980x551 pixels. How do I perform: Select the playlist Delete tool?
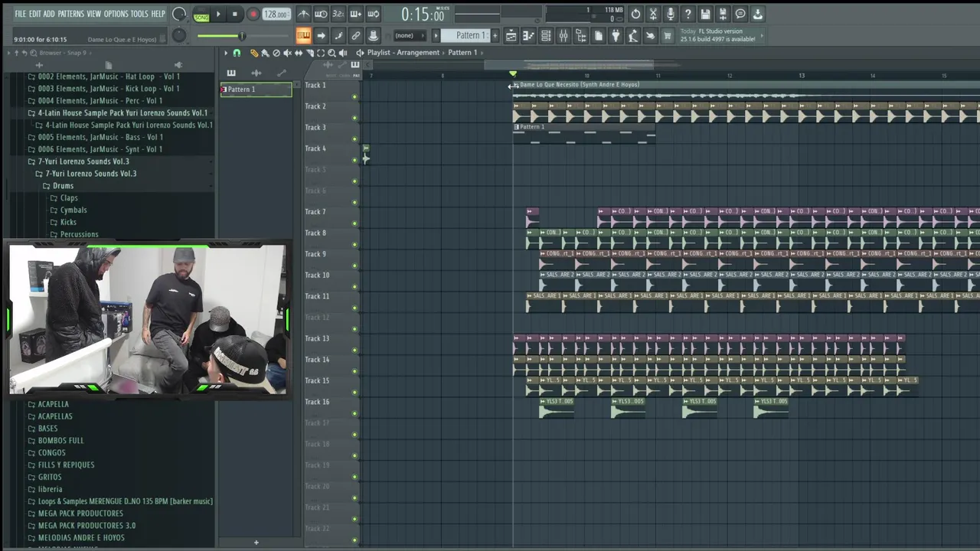coord(276,53)
